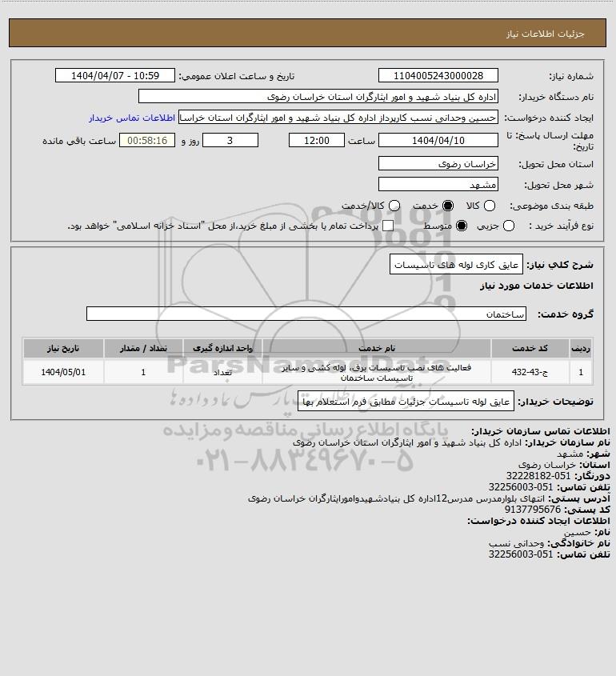Choose the متوسط purchase process option
The image size is (616, 676).
tap(462, 226)
